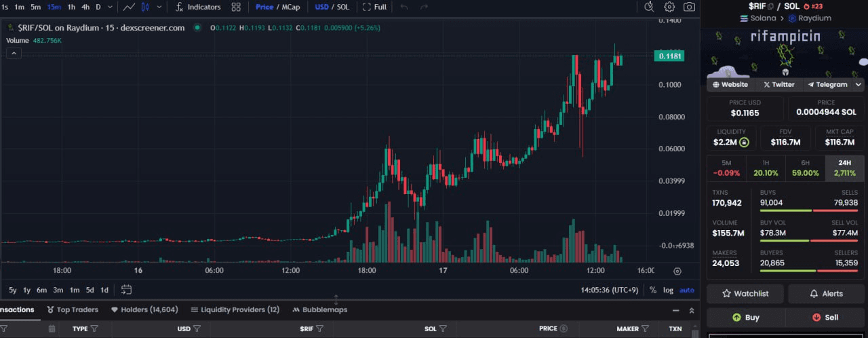
Task: Filter by date calendar icon in table header
Action: [52, 328]
